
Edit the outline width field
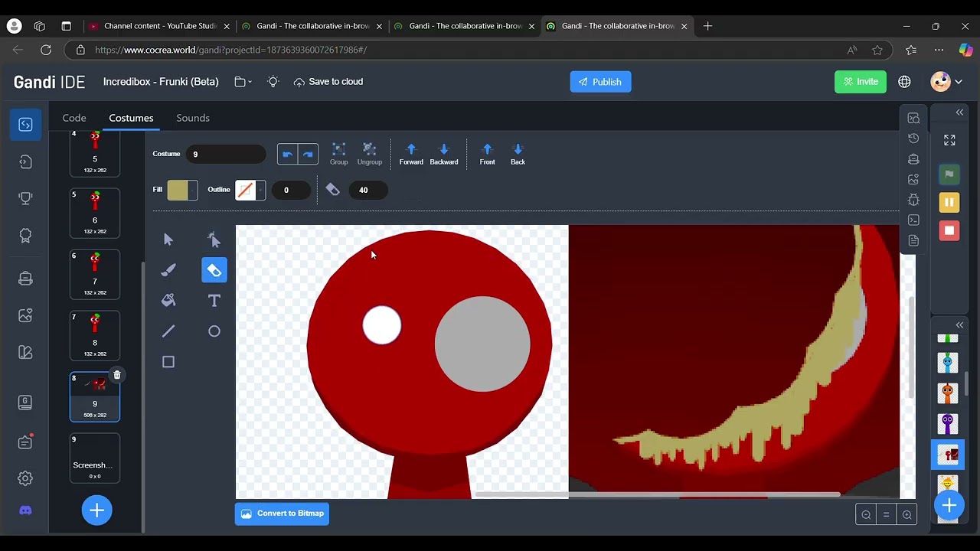pyautogui.click(x=292, y=191)
